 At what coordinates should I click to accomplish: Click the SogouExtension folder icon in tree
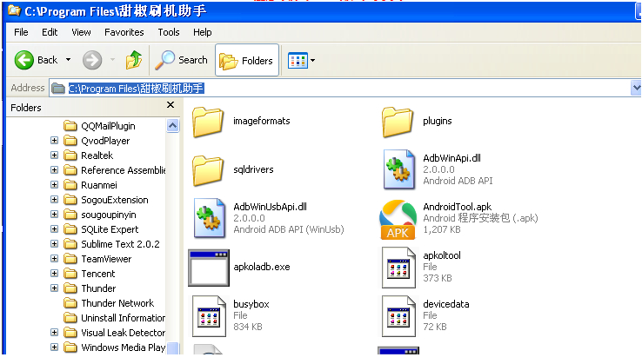70,200
